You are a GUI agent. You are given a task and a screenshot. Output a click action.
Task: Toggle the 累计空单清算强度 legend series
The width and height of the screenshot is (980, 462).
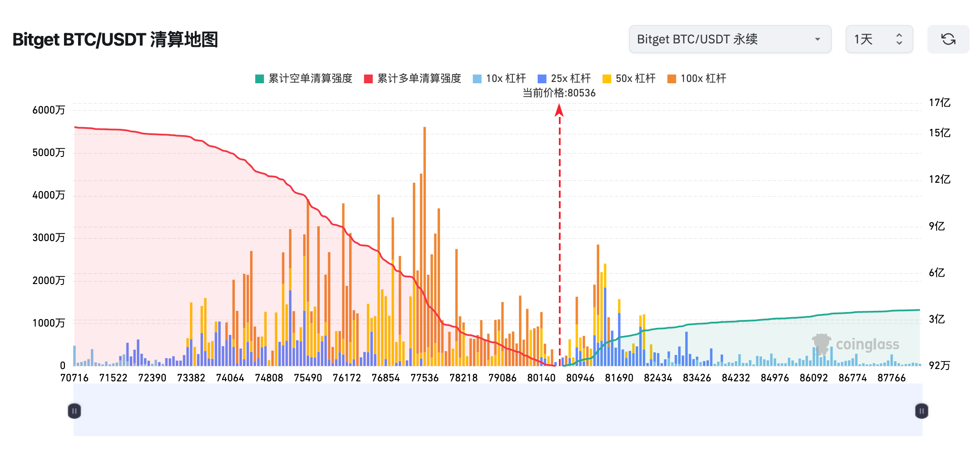304,78
